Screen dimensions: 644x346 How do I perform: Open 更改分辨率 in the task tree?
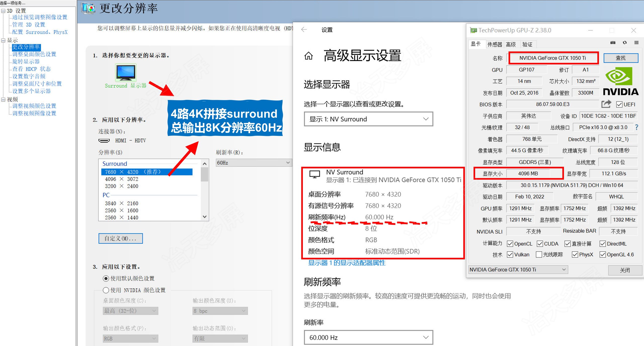click(x=26, y=47)
